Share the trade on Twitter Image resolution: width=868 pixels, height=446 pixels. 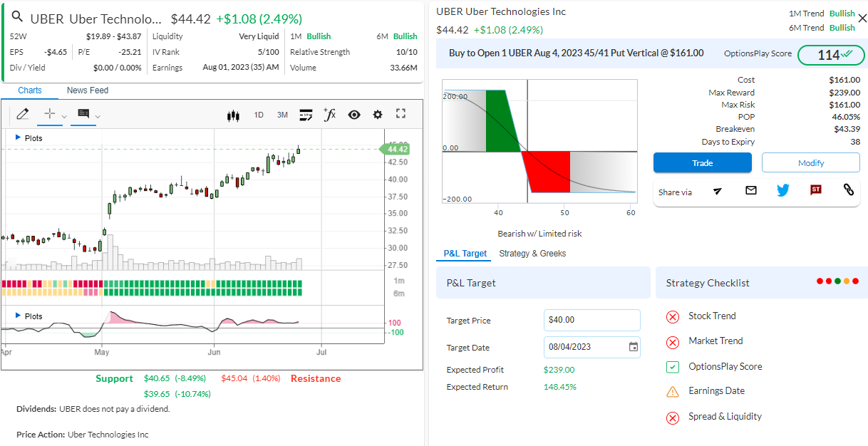click(783, 190)
